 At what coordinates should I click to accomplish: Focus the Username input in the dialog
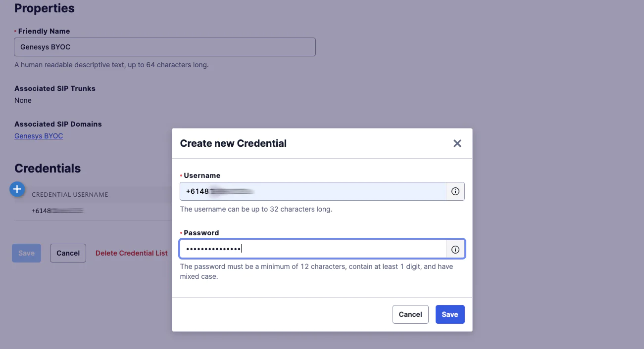(313, 191)
